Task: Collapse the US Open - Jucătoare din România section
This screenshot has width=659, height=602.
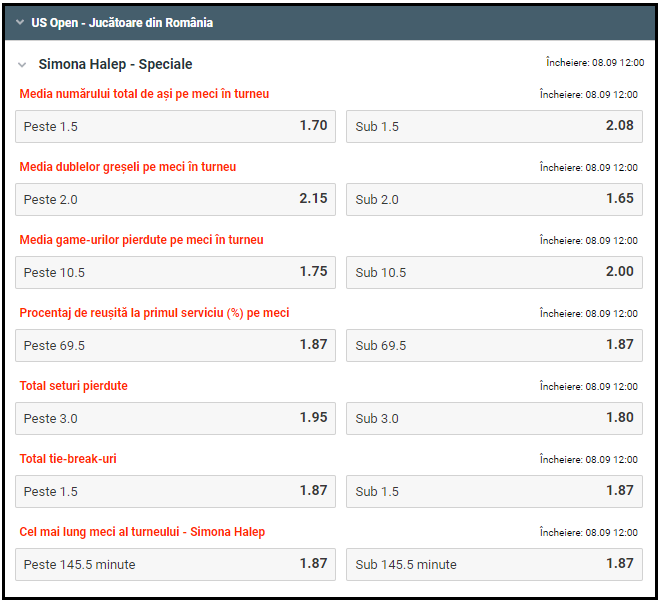Action: click(18, 22)
